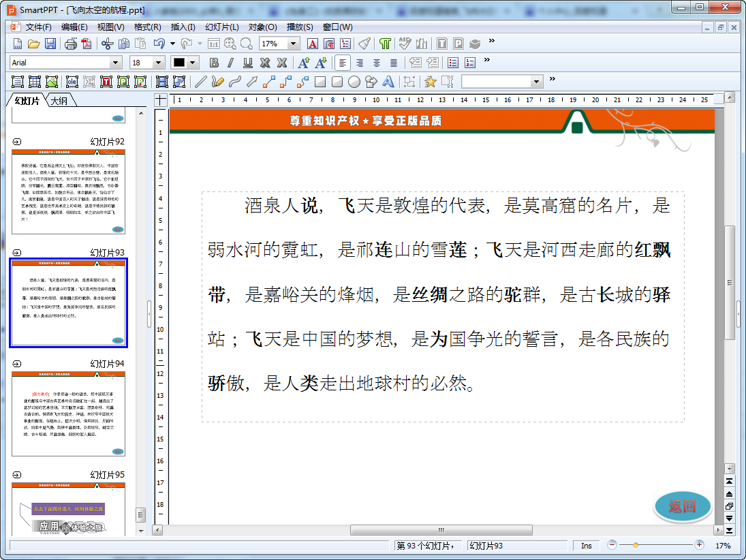
Task: Select the 幻灯片92 thumbnail
Action: [x=69, y=191]
